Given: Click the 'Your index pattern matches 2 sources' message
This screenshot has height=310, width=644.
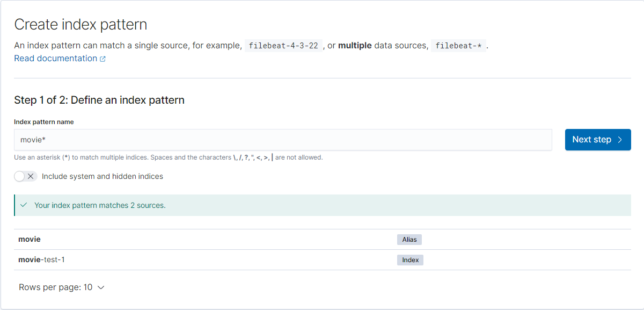Looking at the screenshot, I should pyautogui.click(x=100, y=205).
